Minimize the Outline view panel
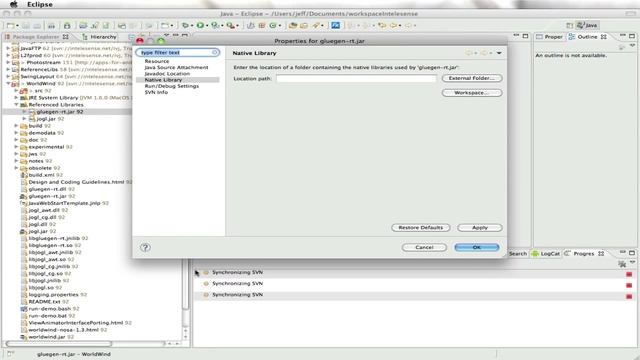The height and width of the screenshot is (360, 640). [x=622, y=36]
